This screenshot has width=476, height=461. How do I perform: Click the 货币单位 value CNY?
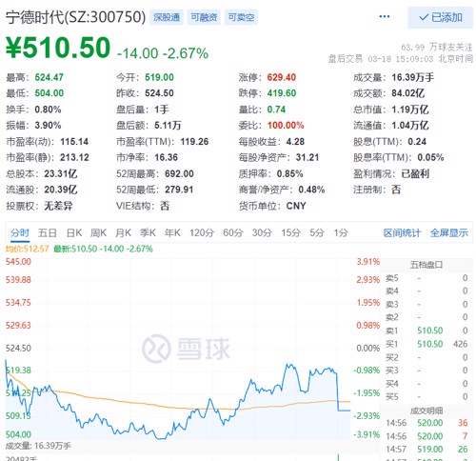tap(296, 206)
